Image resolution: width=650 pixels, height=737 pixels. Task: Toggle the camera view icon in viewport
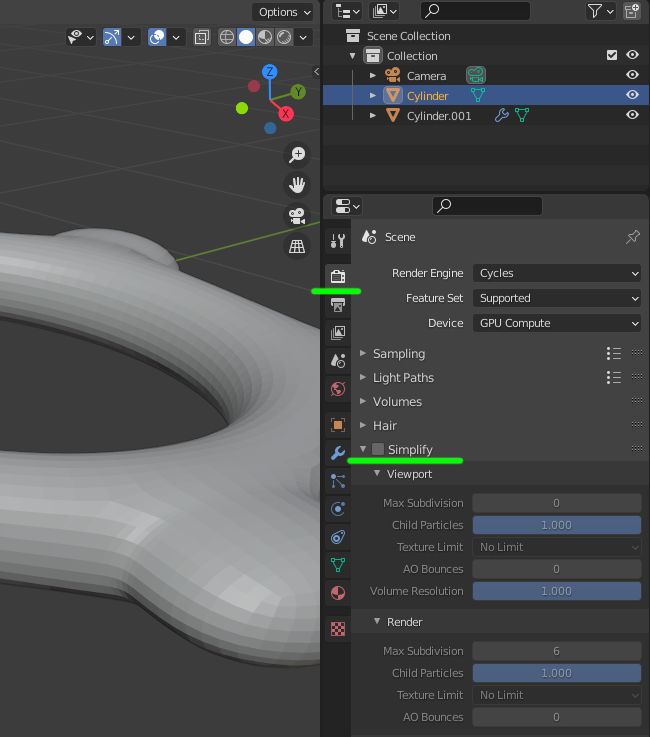(x=297, y=216)
